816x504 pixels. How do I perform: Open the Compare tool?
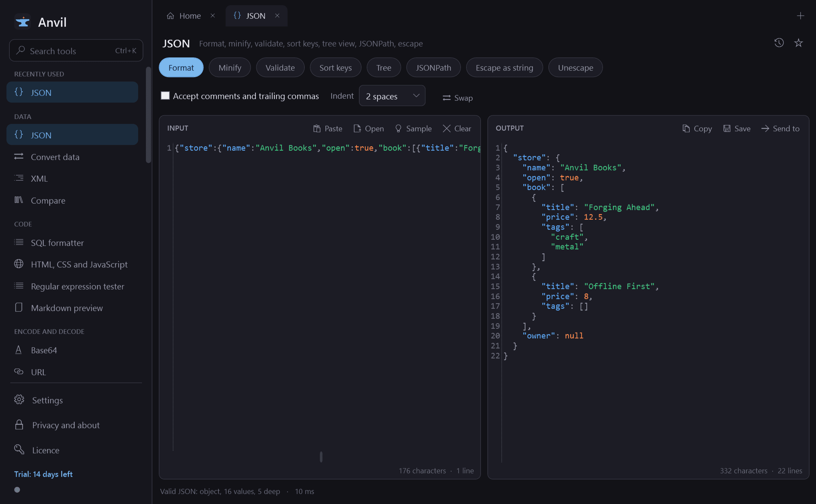[72, 200]
